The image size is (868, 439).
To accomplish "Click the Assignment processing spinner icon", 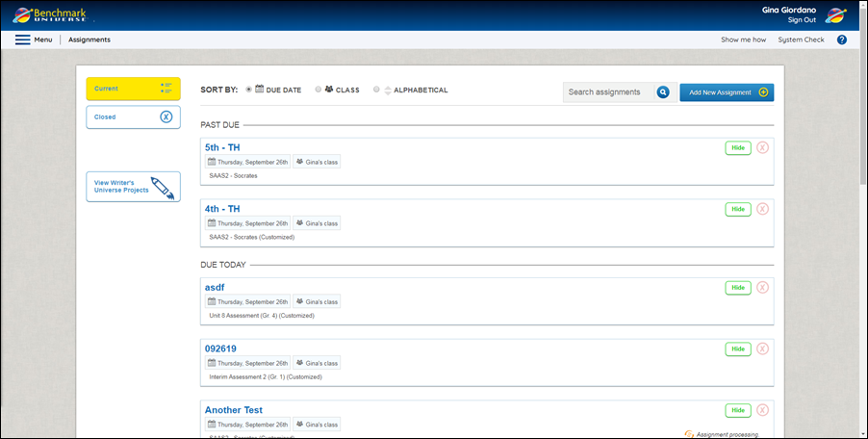I will coord(689,434).
